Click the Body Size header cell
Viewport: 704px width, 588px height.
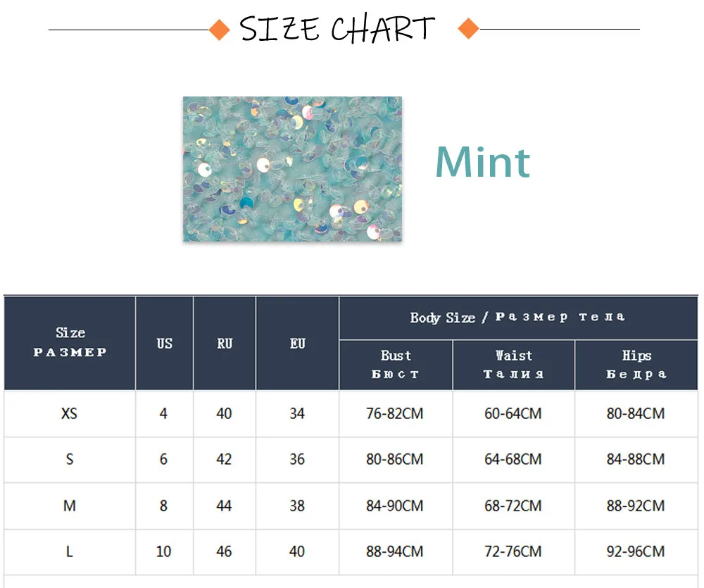(517, 318)
